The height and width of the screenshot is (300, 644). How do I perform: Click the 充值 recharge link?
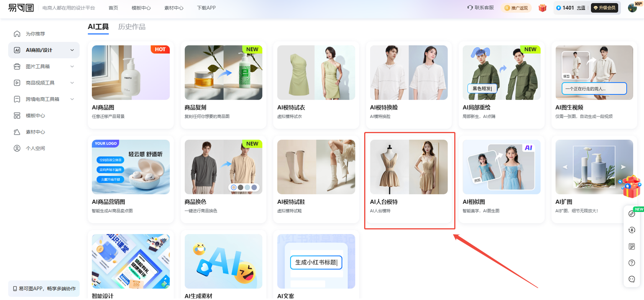(581, 8)
